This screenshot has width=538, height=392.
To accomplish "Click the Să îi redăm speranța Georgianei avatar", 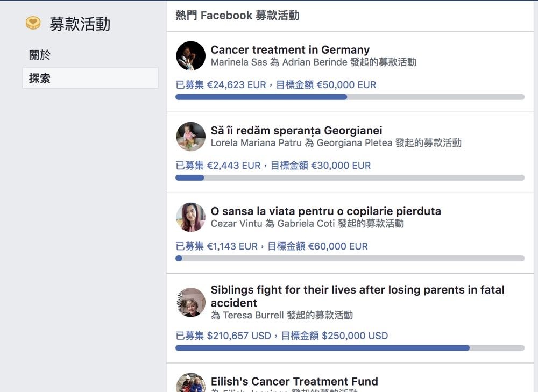I will (190, 137).
